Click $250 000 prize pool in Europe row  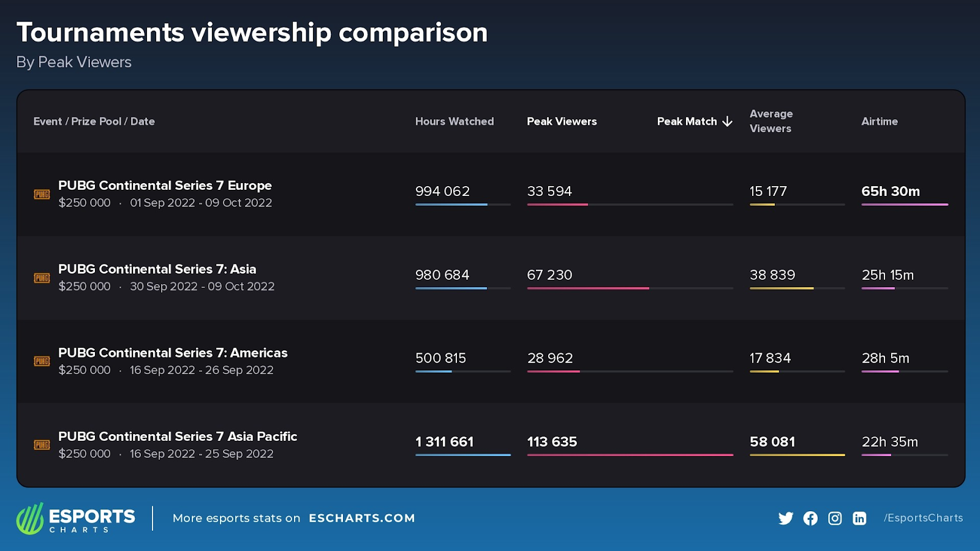(85, 203)
